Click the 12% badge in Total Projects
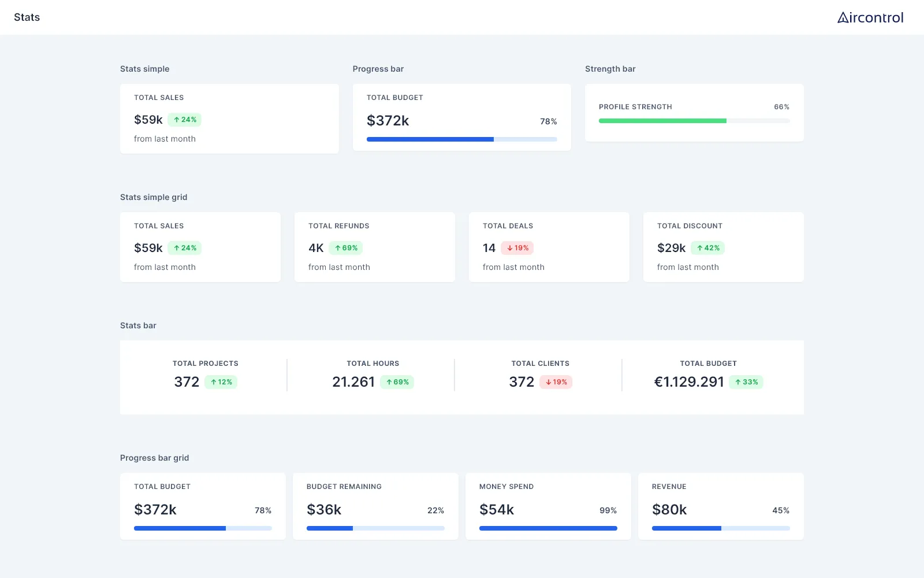Image resolution: width=924 pixels, height=578 pixels. click(221, 382)
